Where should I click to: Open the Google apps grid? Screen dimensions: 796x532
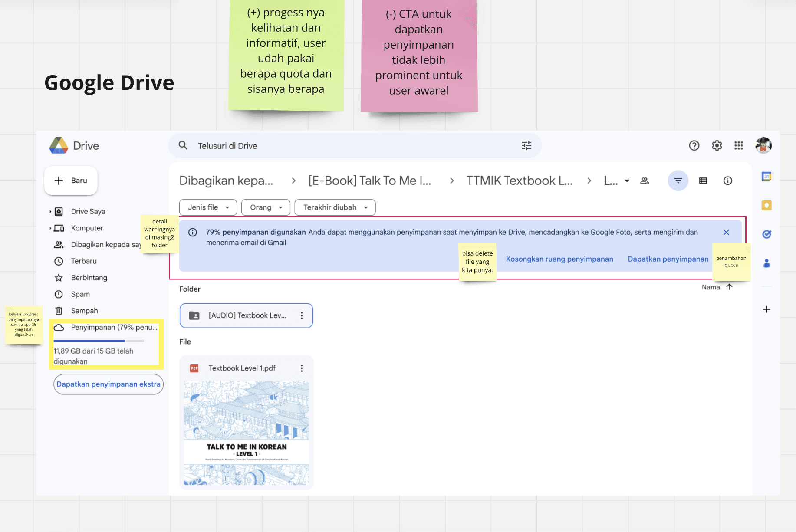point(739,146)
